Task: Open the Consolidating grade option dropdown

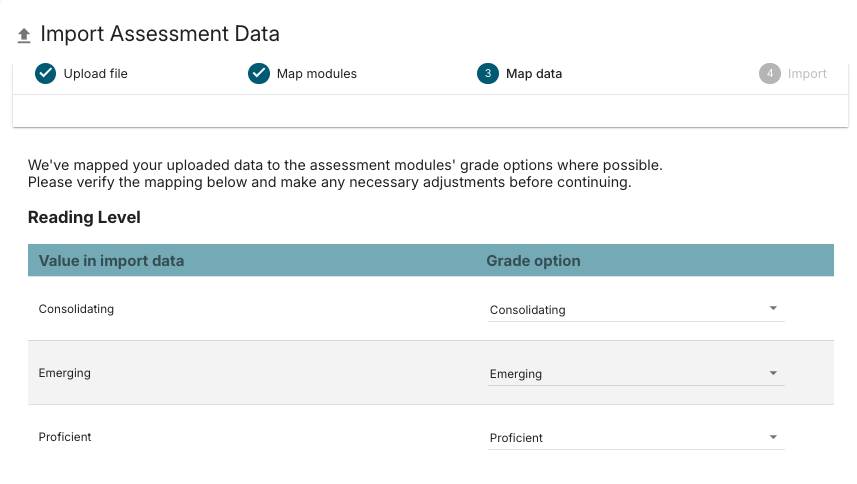Action: [636, 310]
